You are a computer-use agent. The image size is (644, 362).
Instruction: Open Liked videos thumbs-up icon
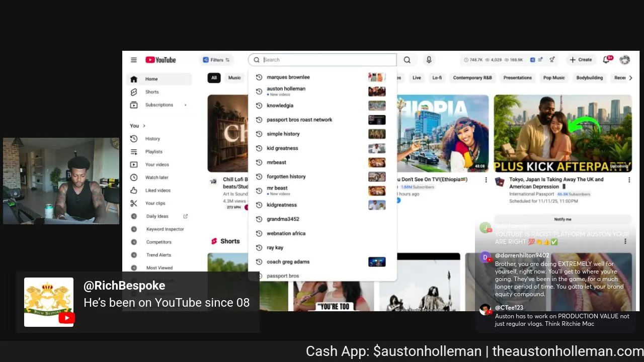[x=134, y=191]
